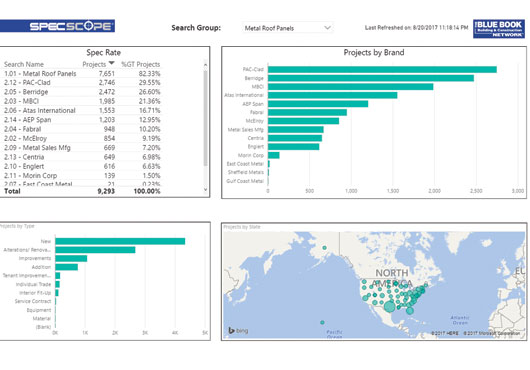Click the Addition type bar
The image size is (530, 370).
(67, 267)
